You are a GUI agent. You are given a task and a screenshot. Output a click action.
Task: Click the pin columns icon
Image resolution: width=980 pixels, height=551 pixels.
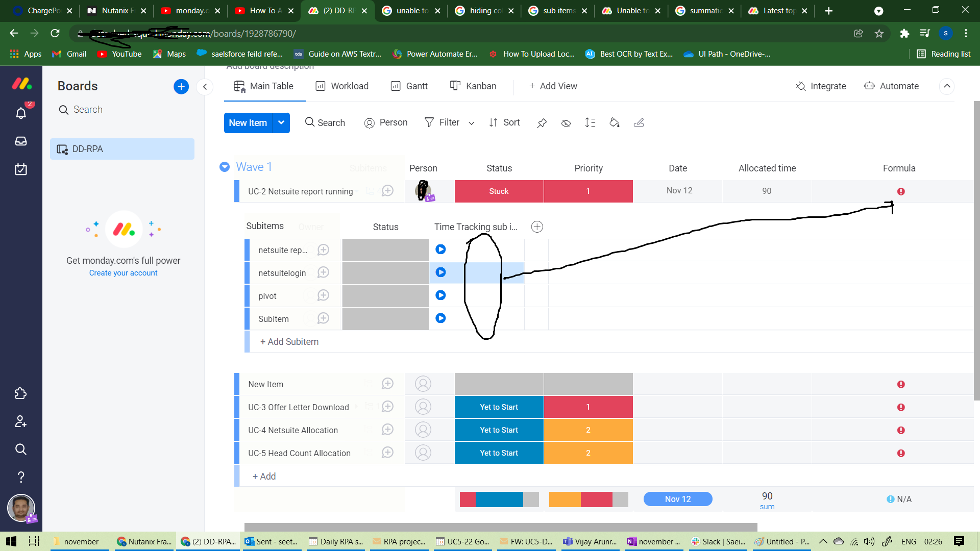[x=542, y=123]
